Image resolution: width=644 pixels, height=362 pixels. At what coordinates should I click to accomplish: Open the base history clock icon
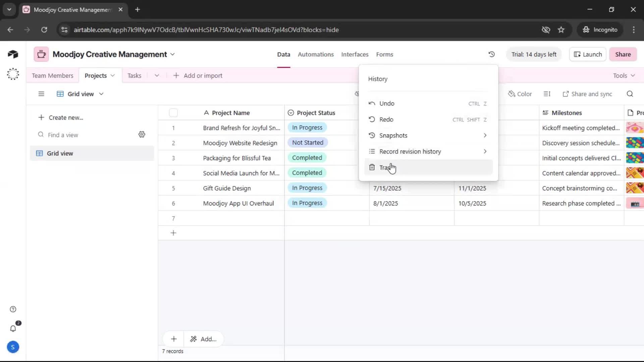(491, 54)
